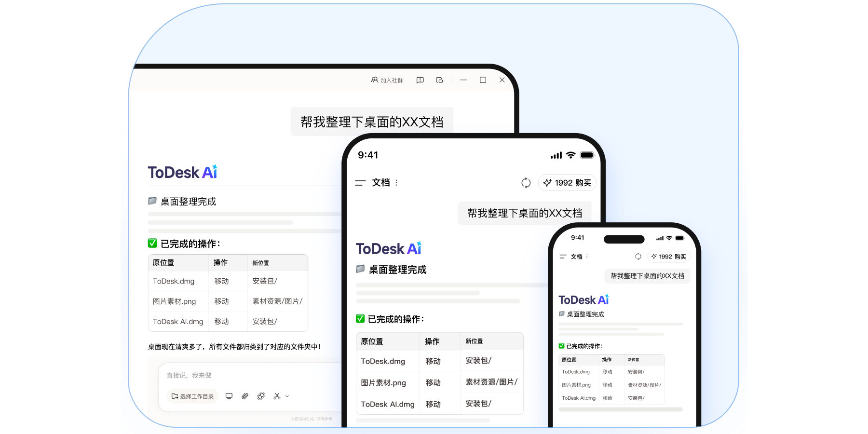Click the 直接说，我来做 input field

[189, 375]
